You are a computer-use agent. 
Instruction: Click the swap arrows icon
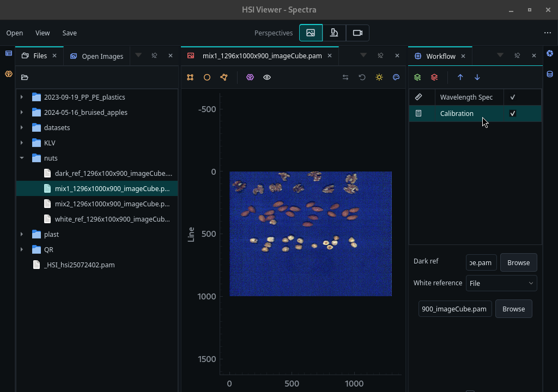pyautogui.click(x=345, y=77)
